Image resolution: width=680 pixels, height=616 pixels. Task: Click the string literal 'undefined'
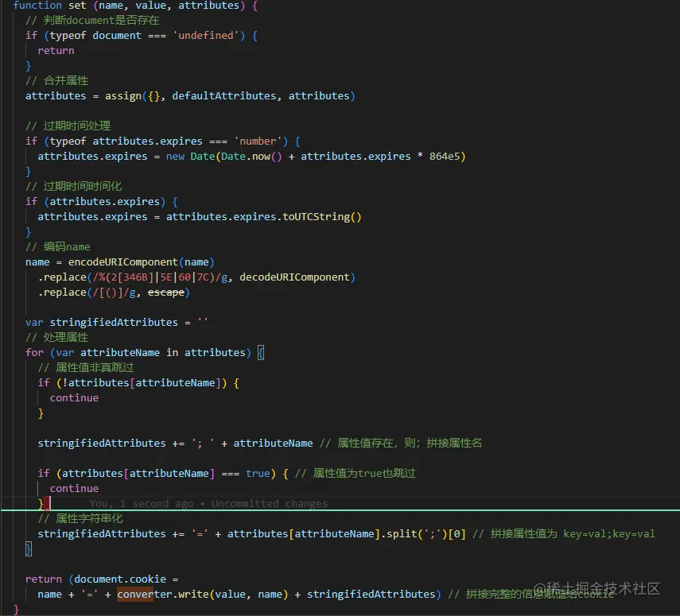206,36
